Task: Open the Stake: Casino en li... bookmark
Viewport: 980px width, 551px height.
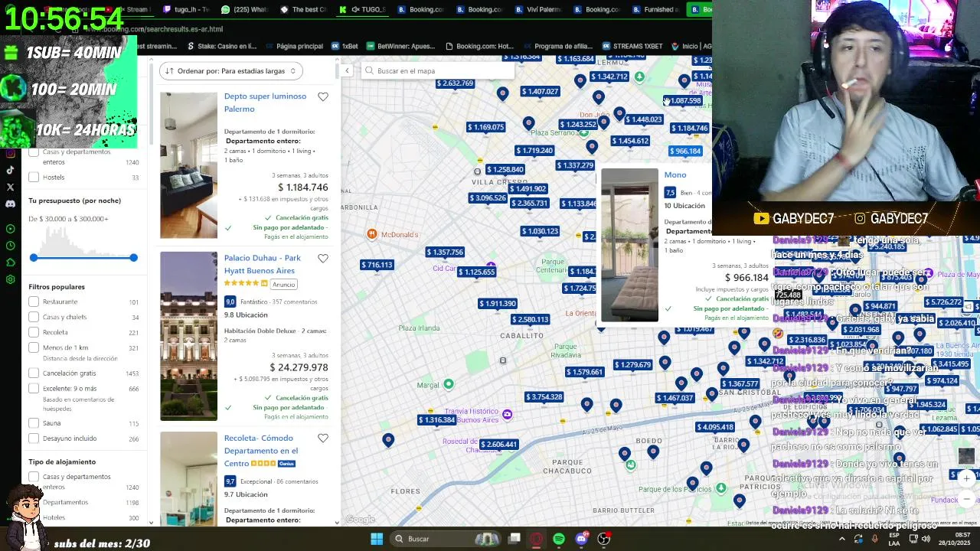Action: click(222, 46)
